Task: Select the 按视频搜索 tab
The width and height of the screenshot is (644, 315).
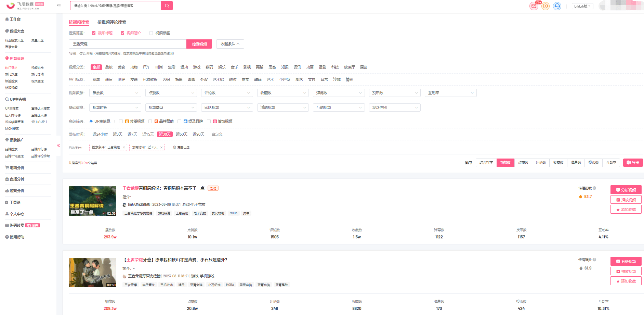Action: [79, 22]
